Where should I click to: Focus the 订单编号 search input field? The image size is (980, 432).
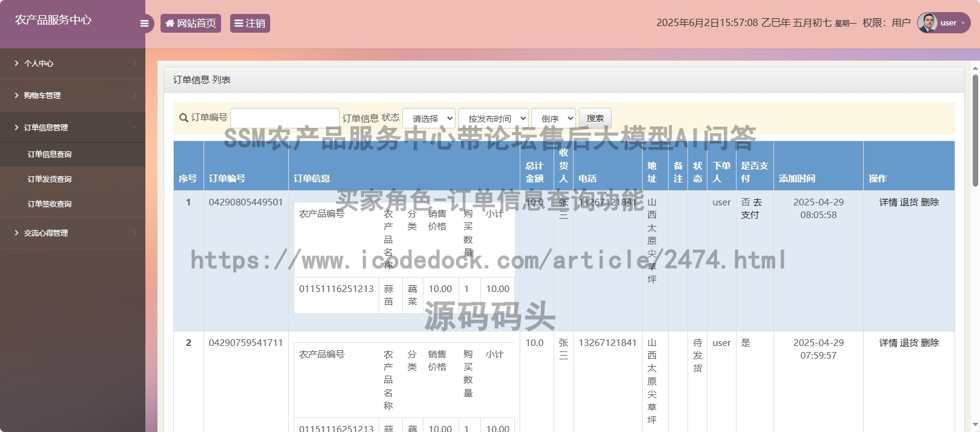pyautogui.click(x=285, y=118)
